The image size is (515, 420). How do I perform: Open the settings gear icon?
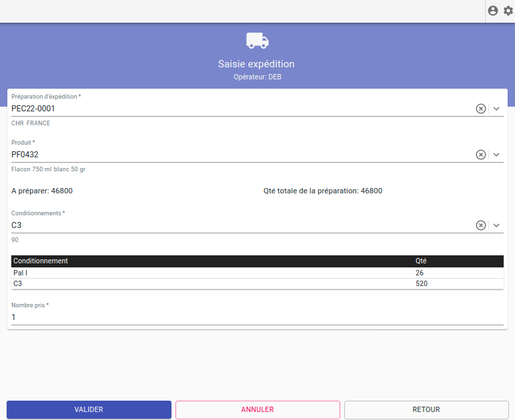508,11
